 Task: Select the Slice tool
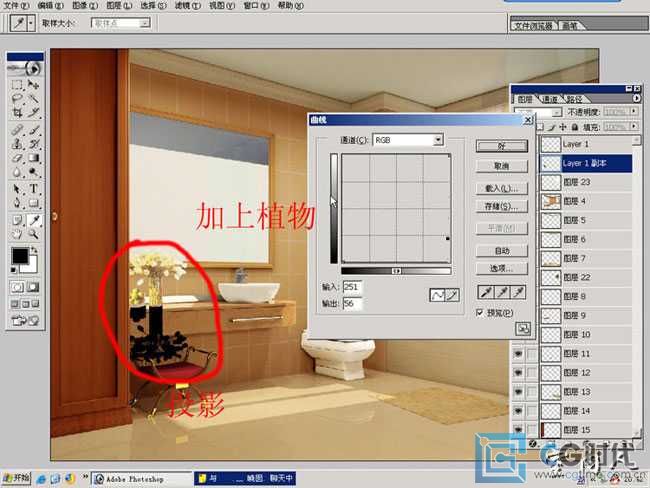34,112
